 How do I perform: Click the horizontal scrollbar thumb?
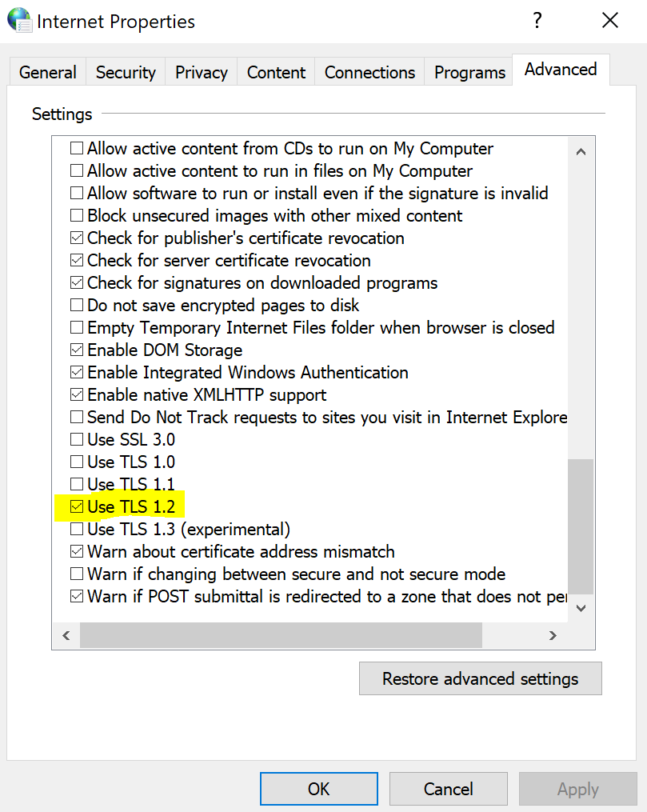pyautogui.click(x=281, y=635)
